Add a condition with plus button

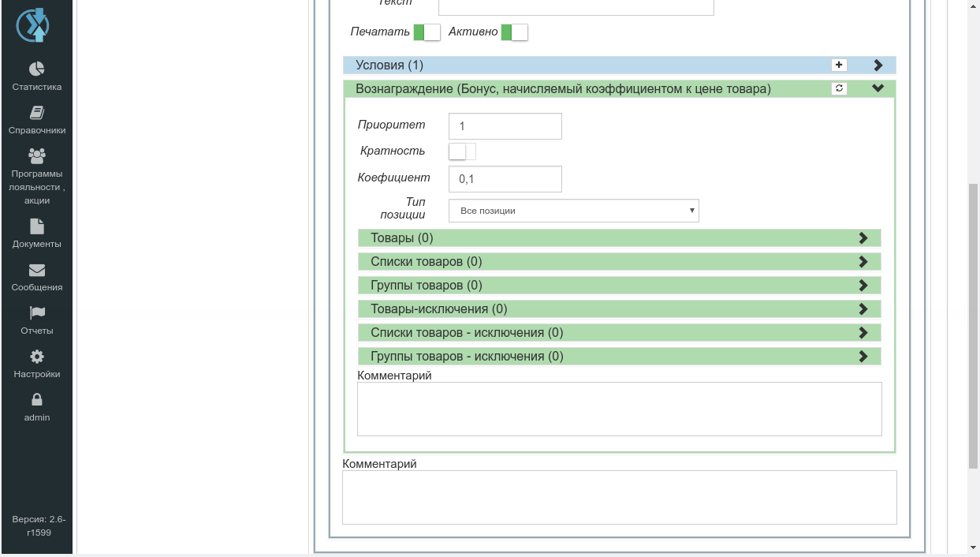tap(839, 65)
